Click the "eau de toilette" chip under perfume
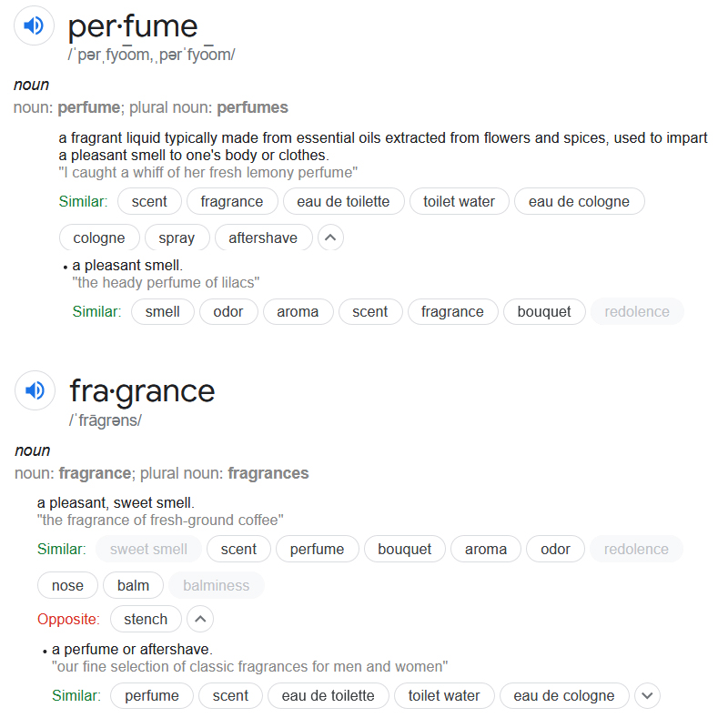The height and width of the screenshot is (728, 728). click(x=343, y=202)
